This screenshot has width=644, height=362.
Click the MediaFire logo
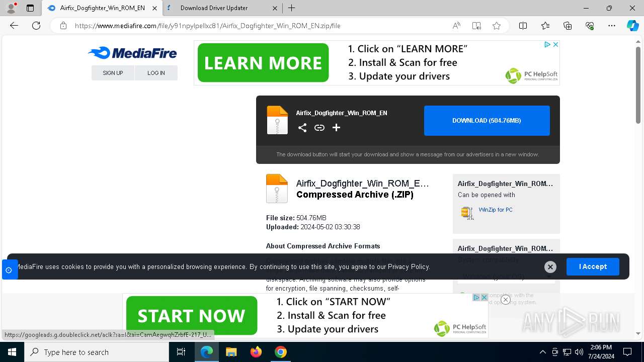pyautogui.click(x=132, y=53)
